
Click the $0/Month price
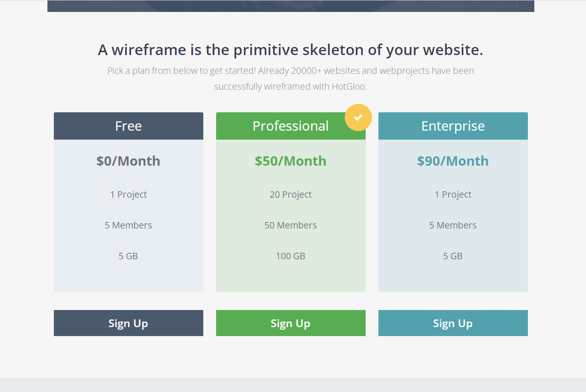coord(128,161)
